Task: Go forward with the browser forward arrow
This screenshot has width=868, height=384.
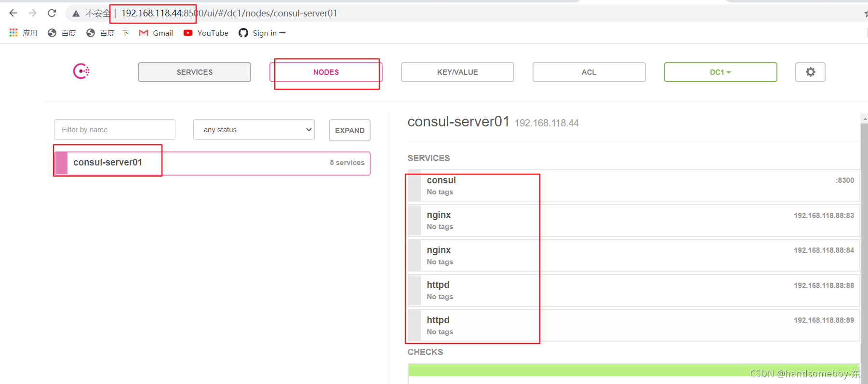Action: click(x=32, y=13)
